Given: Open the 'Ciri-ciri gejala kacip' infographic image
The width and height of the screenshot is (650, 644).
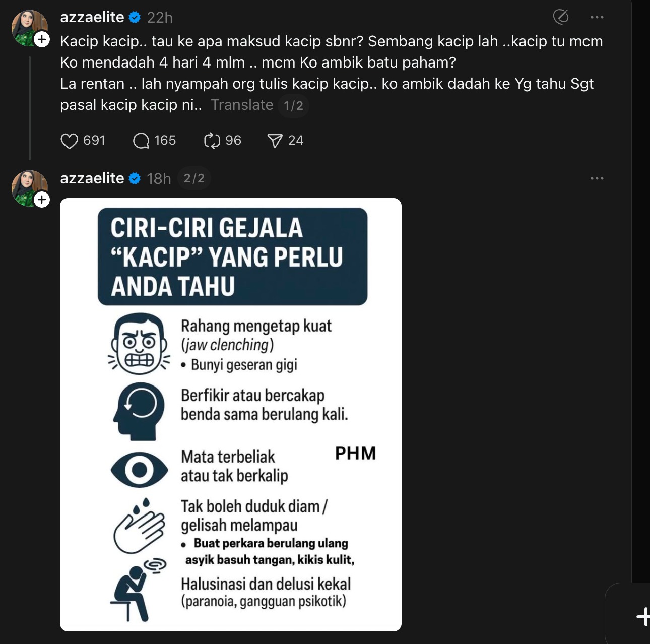Looking at the screenshot, I should 231,414.
